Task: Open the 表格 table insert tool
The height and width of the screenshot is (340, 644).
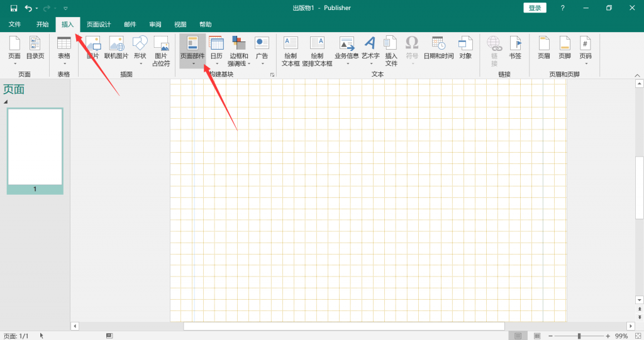Action: pos(64,50)
